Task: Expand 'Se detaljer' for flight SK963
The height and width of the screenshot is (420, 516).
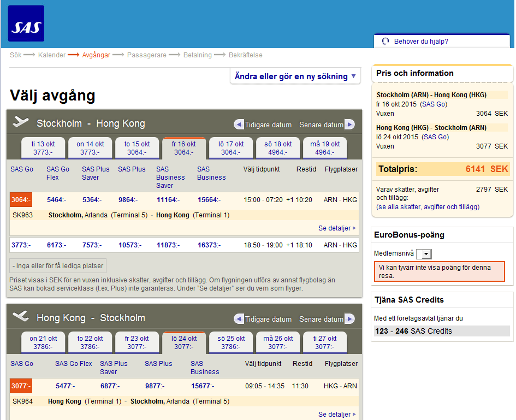Action: point(337,228)
